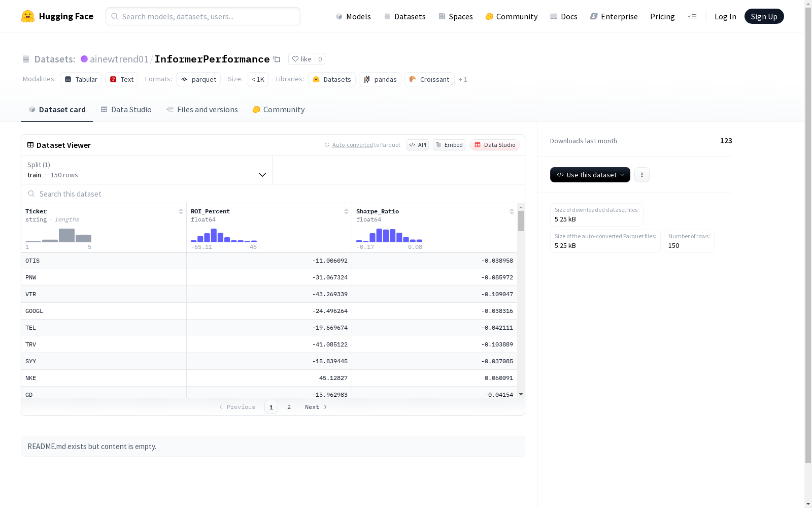Sort the Ticker column
Image resolution: width=812 pixels, height=508 pixels.
(x=181, y=211)
